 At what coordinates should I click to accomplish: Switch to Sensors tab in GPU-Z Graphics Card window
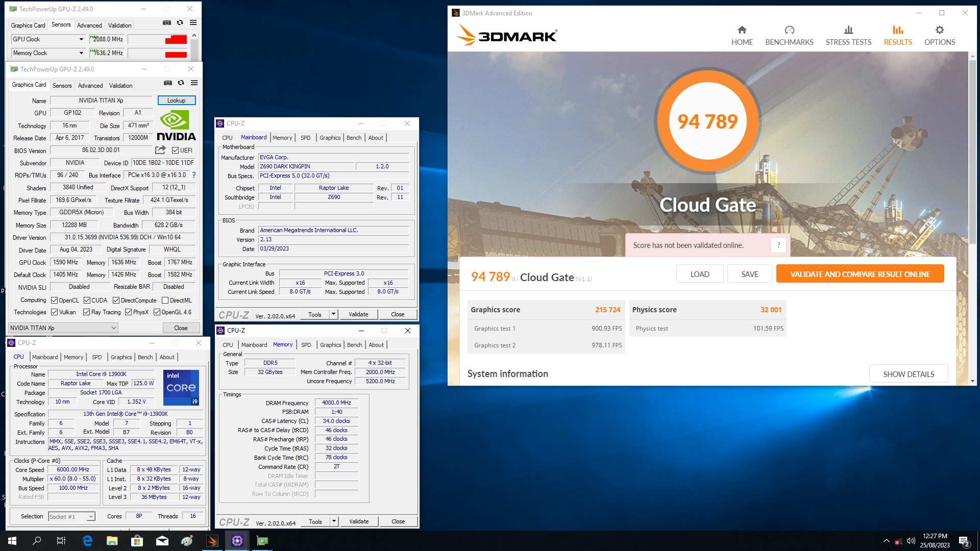(62, 85)
